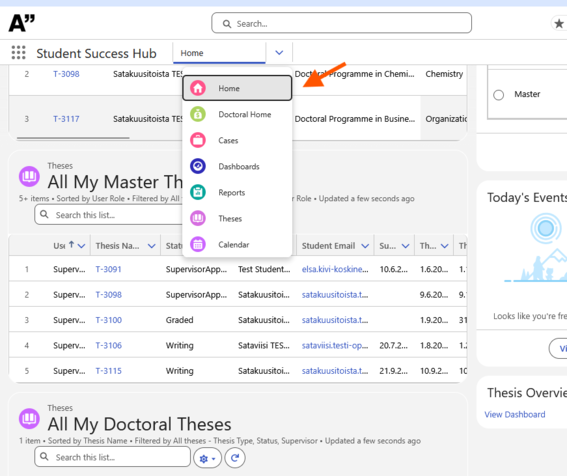Click horizontal scrollbar under top table
Image resolution: width=567 pixels, height=476 pixels.
tap(73, 138)
